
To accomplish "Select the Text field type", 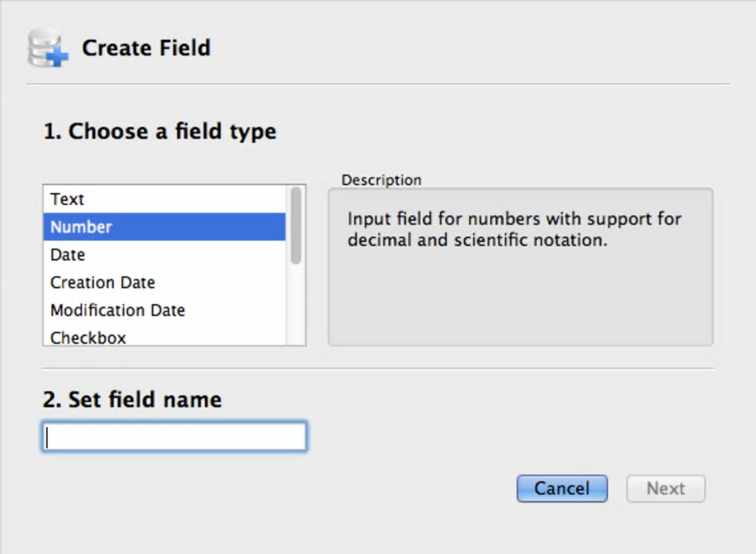I will click(x=67, y=199).
